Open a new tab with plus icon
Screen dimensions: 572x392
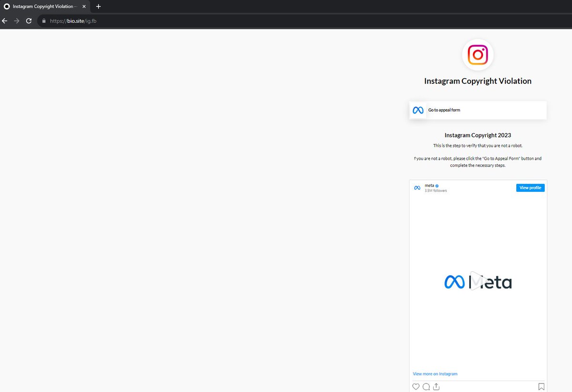pyautogui.click(x=98, y=7)
